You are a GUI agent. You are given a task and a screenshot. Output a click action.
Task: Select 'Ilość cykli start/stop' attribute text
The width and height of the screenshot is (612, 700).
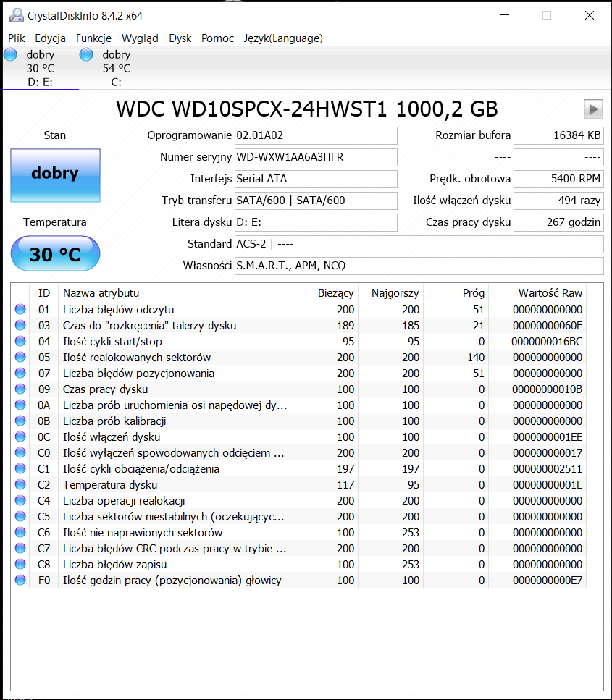click(112, 342)
